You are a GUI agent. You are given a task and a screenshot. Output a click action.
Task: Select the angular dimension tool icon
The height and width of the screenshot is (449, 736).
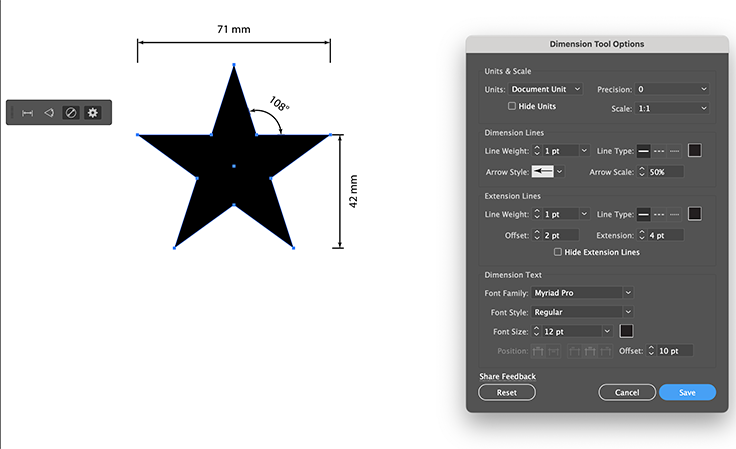tap(48, 113)
